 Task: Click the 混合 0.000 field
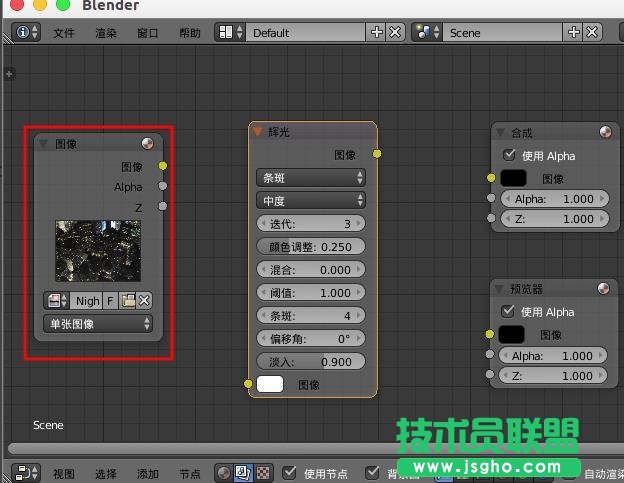coord(311,270)
